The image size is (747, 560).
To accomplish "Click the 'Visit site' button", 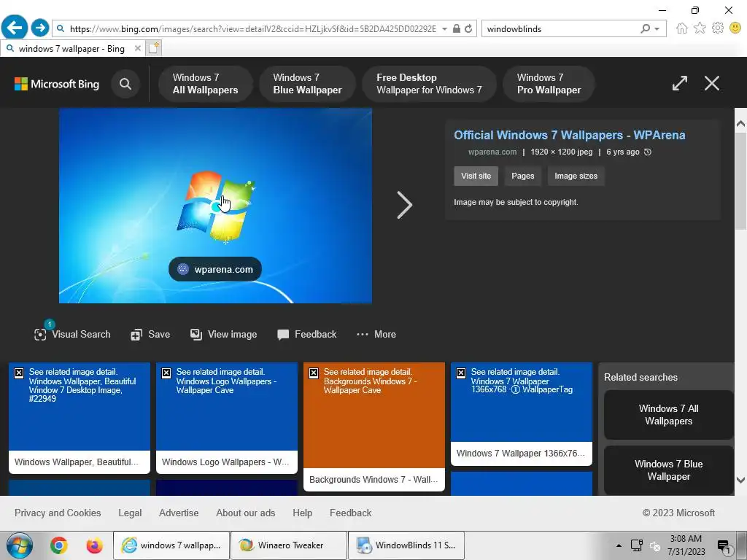I will point(476,176).
